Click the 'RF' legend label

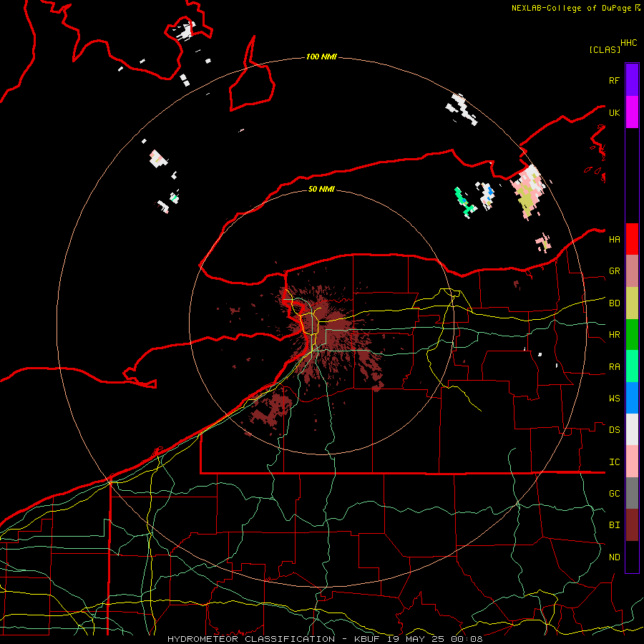point(614,80)
